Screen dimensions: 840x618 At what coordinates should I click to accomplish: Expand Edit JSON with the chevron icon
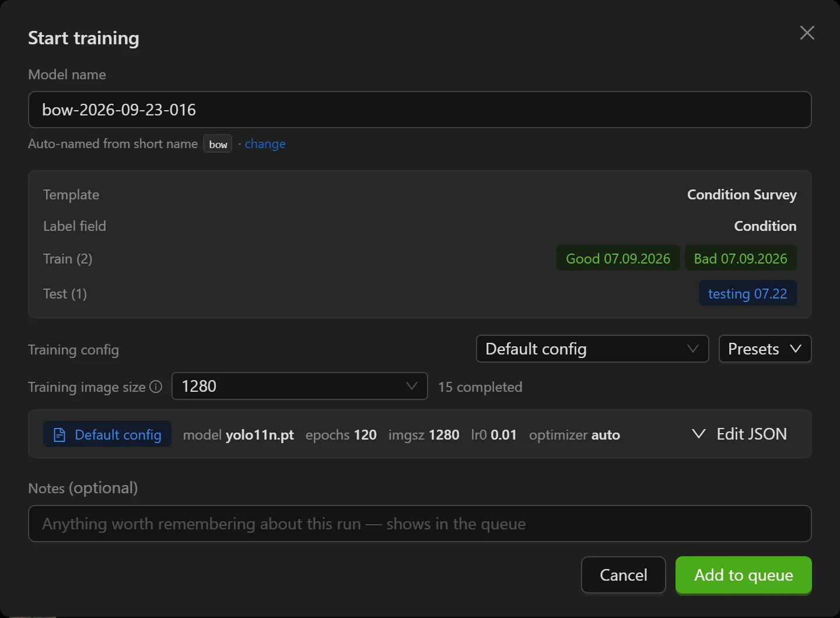point(698,434)
